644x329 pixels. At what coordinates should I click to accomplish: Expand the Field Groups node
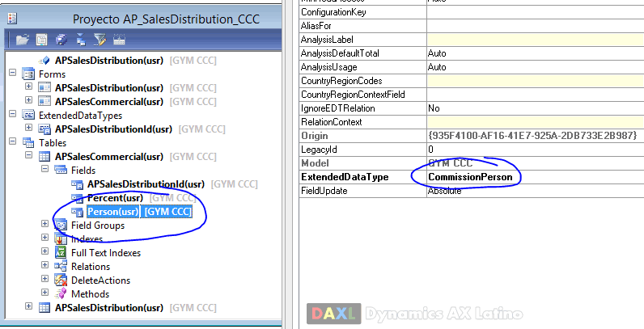pyautogui.click(x=44, y=224)
